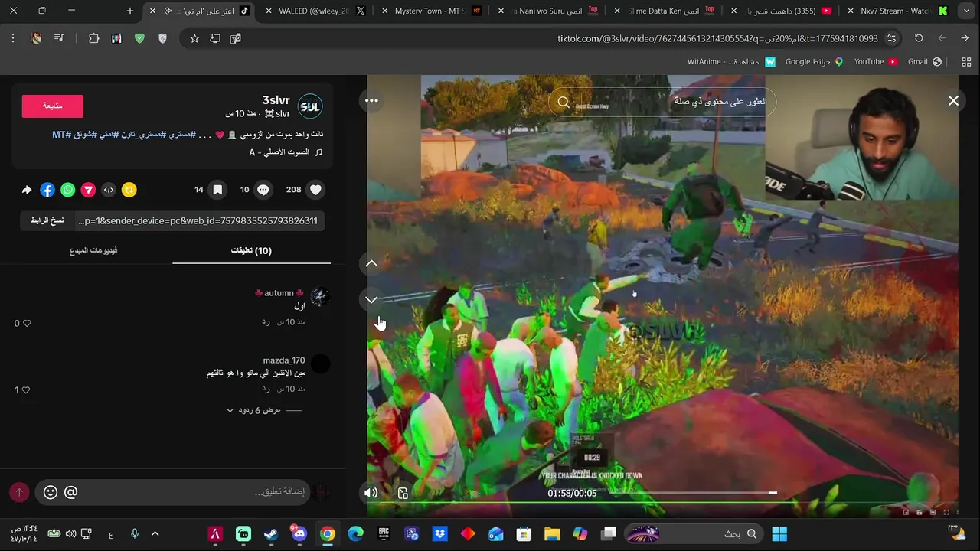Send to friends via red paper-plane icon
The width and height of the screenshot is (980, 551).
[x=88, y=190]
